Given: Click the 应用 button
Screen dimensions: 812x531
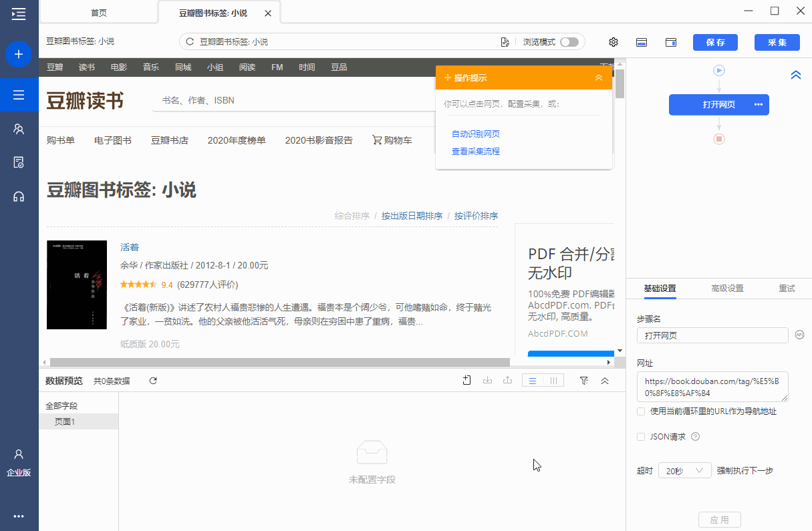Looking at the screenshot, I should tap(719, 520).
